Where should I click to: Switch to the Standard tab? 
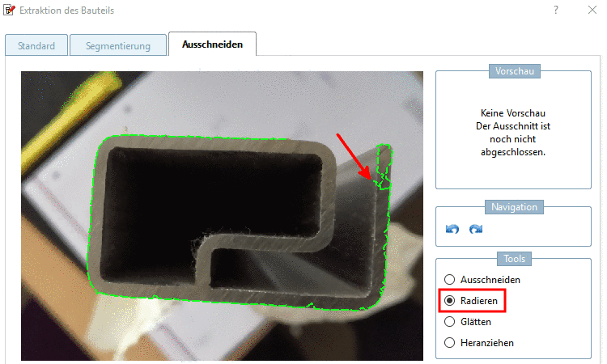pos(36,45)
